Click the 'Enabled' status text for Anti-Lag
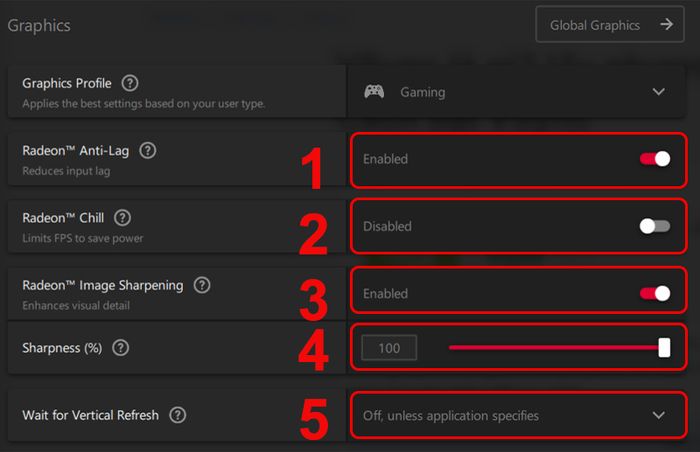Image resolution: width=700 pixels, height=452 pixels. [x=385, y=159]
